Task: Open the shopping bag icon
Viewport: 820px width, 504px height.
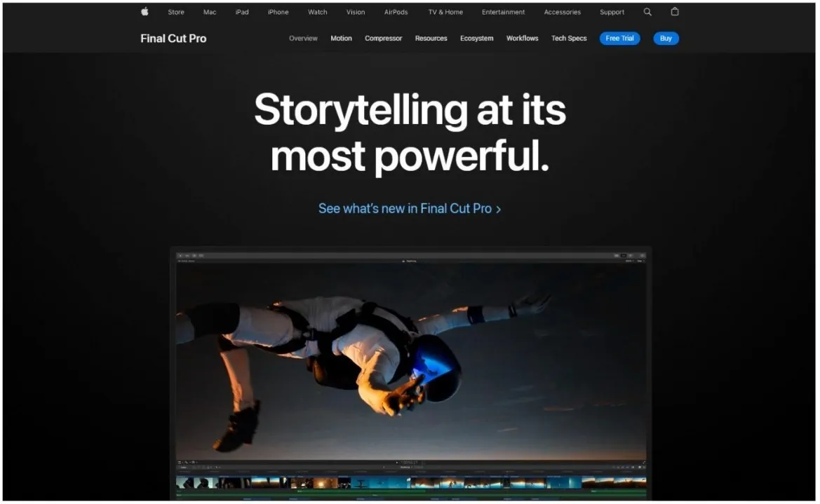Action: (x=674, y=11)
